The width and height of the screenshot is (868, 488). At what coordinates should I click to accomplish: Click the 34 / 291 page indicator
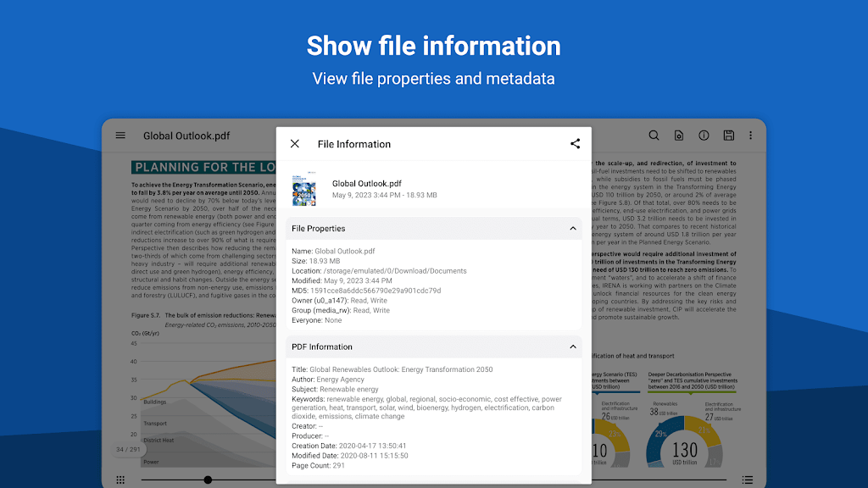pyautogui.click(x=127, y=449)
